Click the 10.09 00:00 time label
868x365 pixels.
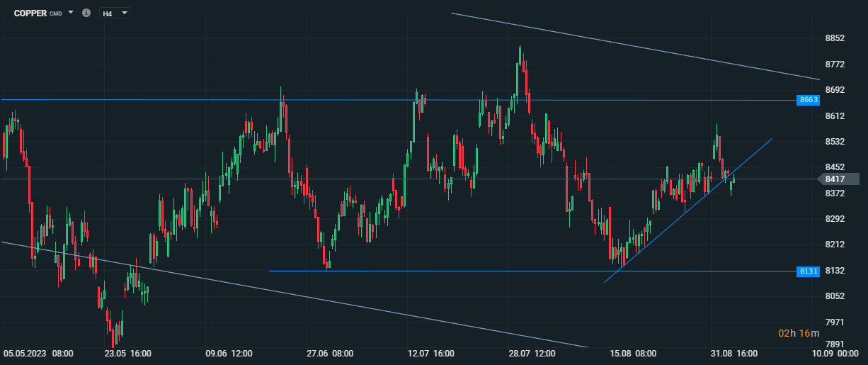835,353
